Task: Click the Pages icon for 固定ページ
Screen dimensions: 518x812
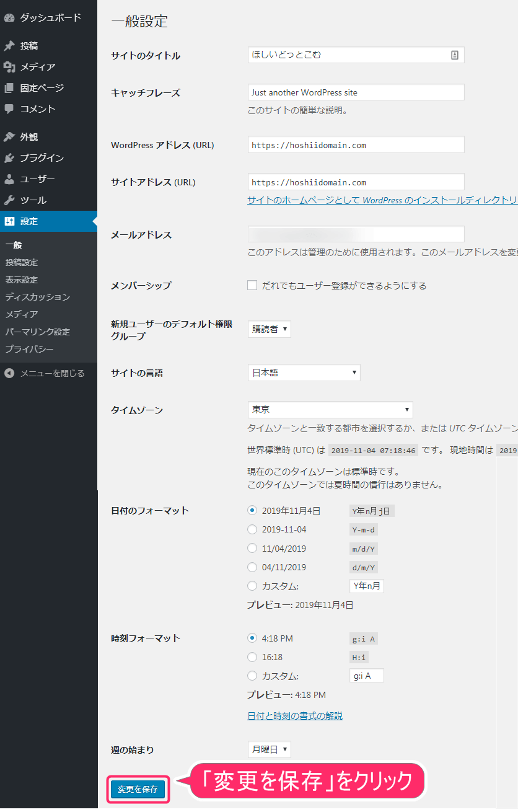Action: (x=9, y=88)
